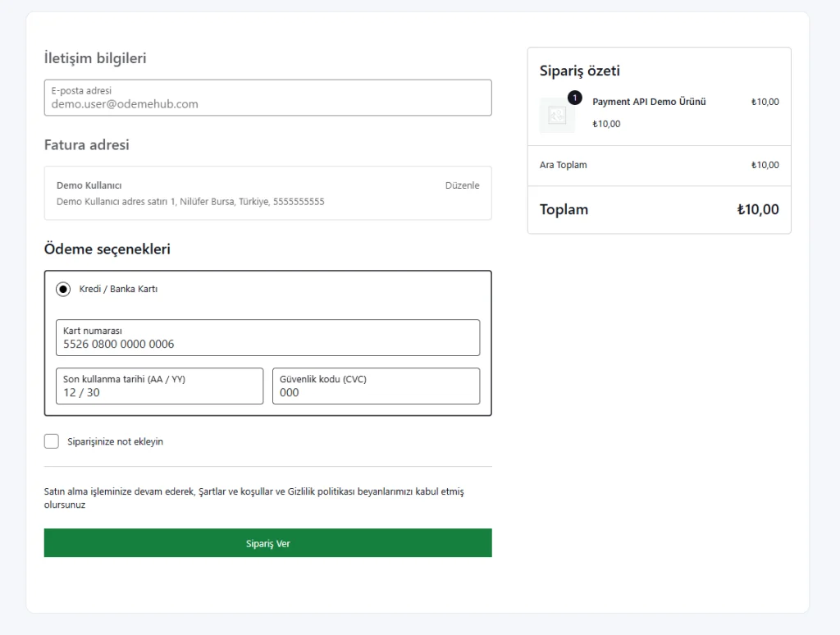Click the Ödeme seçenekleri heading
Image resolution: width=840 pixels, height=635 pixels.
point(107,249)
